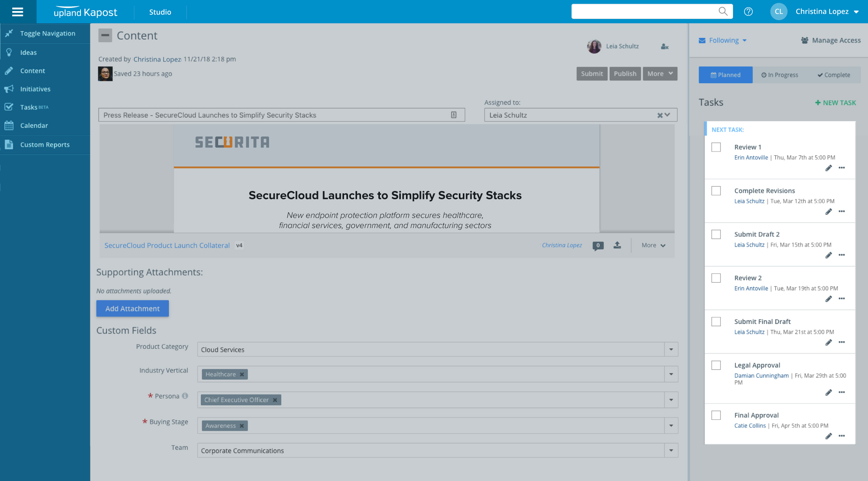
Task: Remove the Chief Executive Officer tag
Action: tap(275, 400)
